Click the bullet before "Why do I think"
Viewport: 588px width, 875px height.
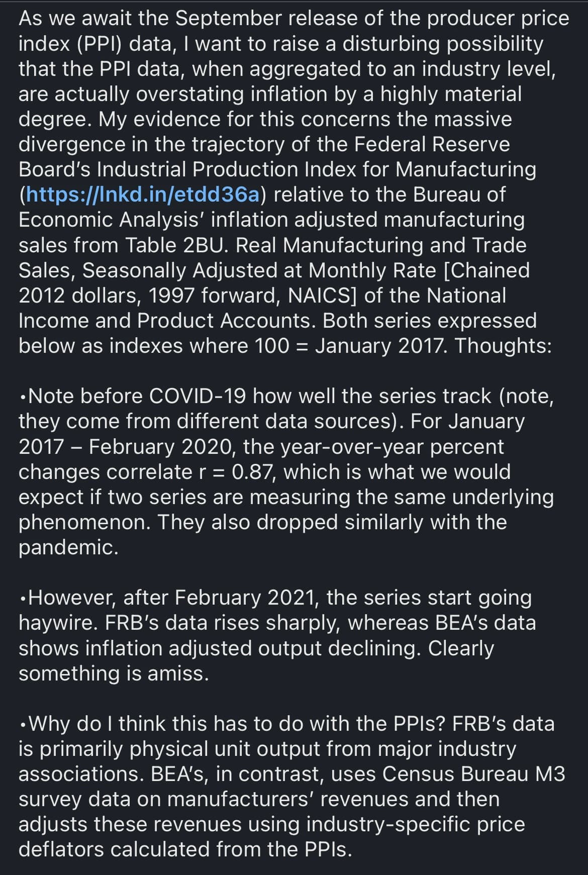(23, 726)
